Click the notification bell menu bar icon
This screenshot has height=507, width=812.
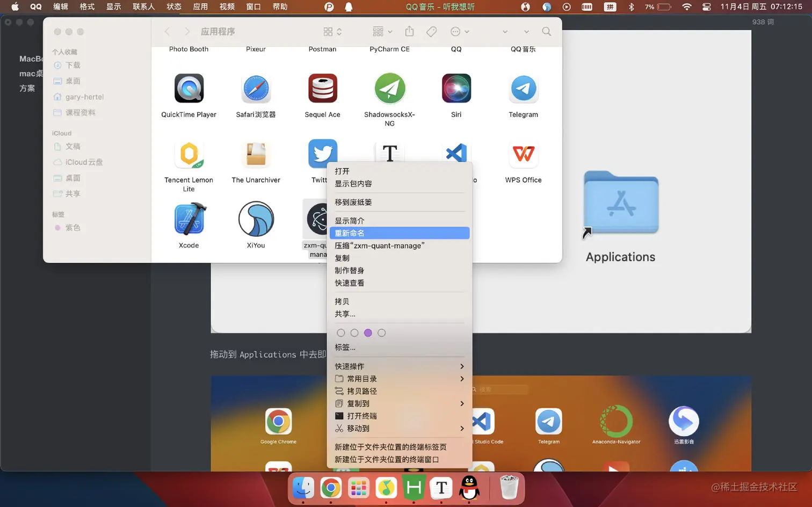349,7
